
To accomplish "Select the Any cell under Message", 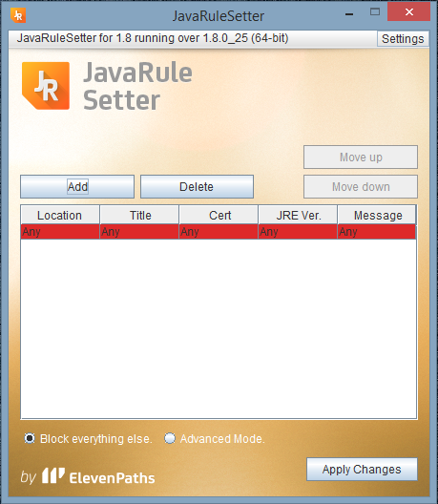I will [x=377, y=232].
